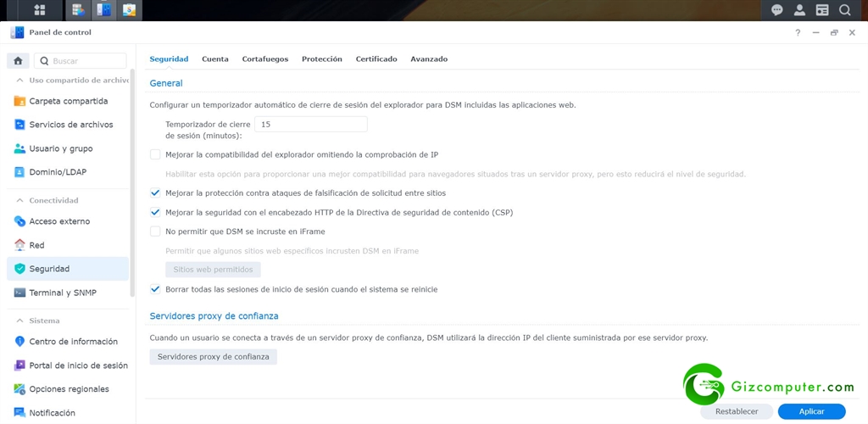Screen dimensions: 868x424
Task: Enable omitting IP check compatibility checkbox
Action: (155, 154)
